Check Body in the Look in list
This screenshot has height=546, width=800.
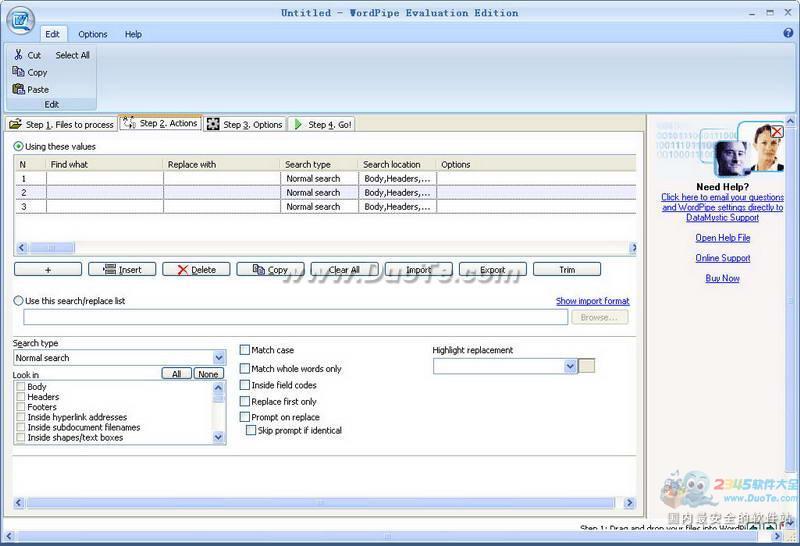(21, 386)
